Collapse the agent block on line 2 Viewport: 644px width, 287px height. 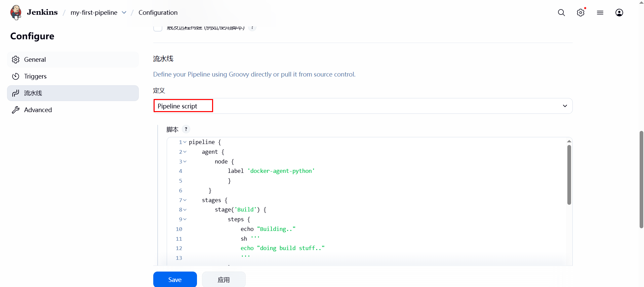click(x=185, y=152)
